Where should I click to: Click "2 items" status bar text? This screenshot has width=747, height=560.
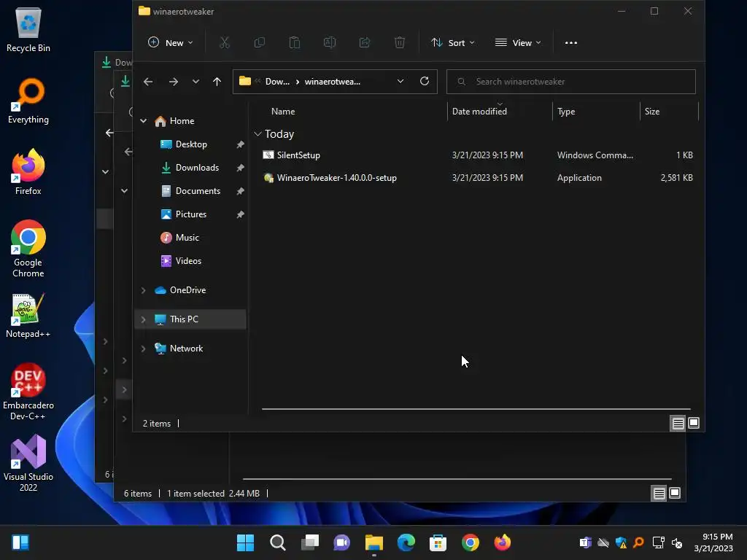tap(157, 424)
